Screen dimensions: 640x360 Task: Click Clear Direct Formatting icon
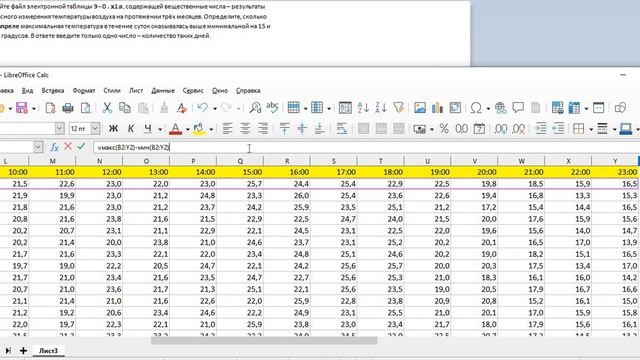[x=182, y=108]
